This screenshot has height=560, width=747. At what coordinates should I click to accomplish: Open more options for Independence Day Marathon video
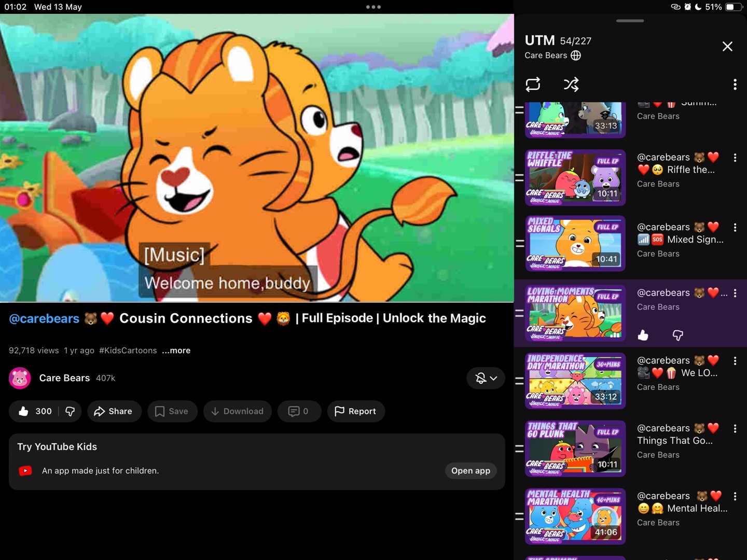pos(735,361)
